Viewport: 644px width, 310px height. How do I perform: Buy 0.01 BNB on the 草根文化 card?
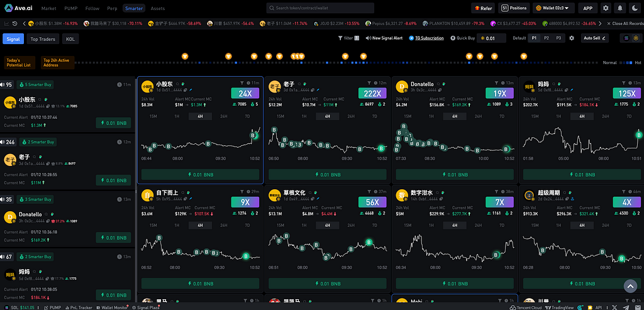pyautogui.click(x=327, y=284)
